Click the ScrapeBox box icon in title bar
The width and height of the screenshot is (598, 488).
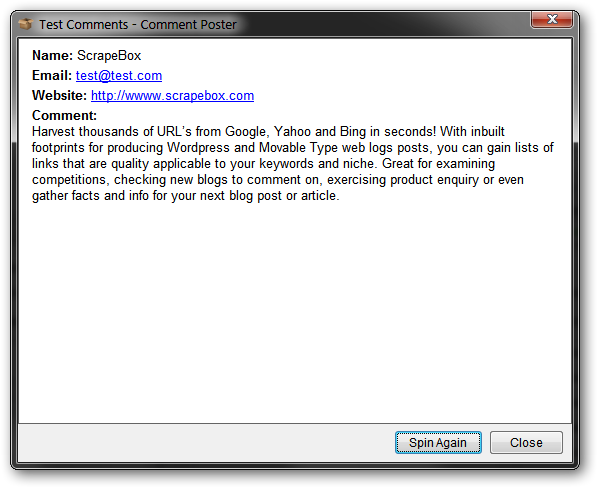pos(26,24)
